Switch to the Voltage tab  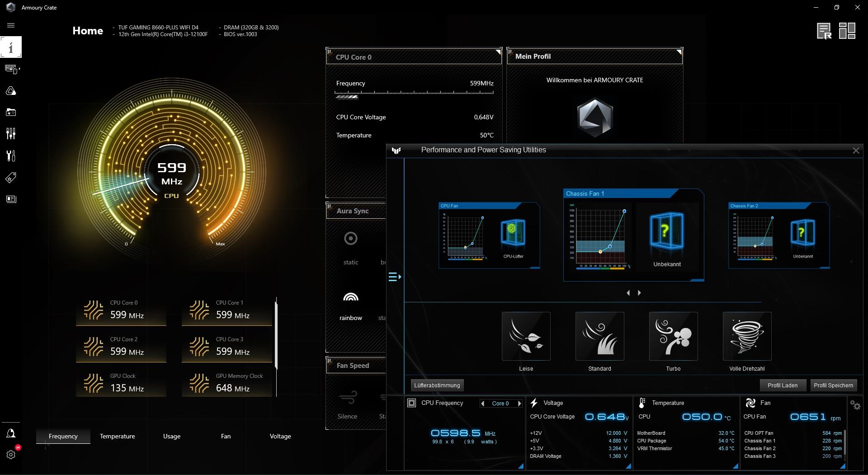[x=280, y=436]
